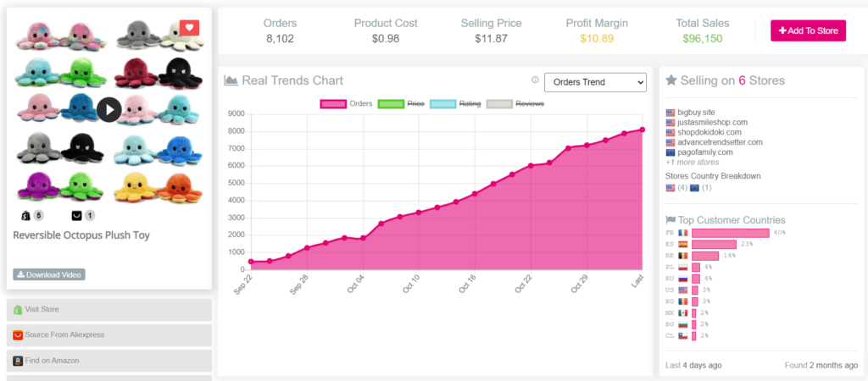Screen dimensions: 868x381
Task: Click the Real Trends Chart area icon
Action: [231, 80]
